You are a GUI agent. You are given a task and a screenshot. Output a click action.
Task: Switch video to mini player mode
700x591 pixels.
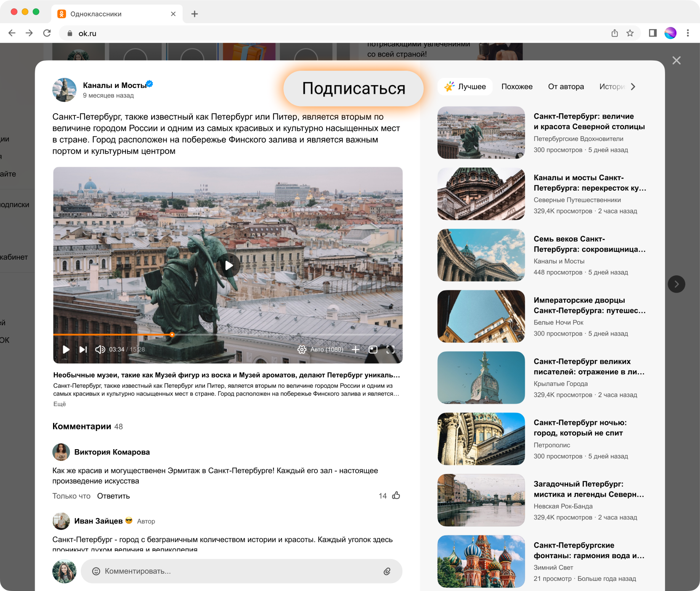[x=373, y=349]
